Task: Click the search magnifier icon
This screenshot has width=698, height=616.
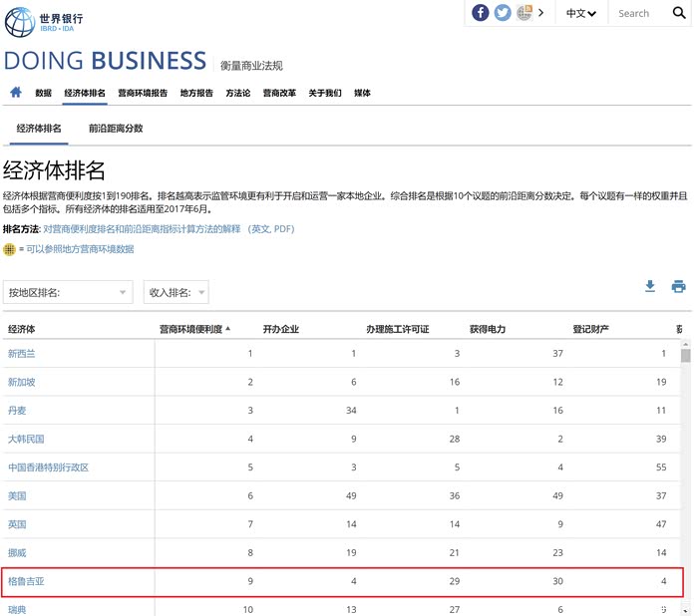Action: pyautogui.click(x=679, y=13)
